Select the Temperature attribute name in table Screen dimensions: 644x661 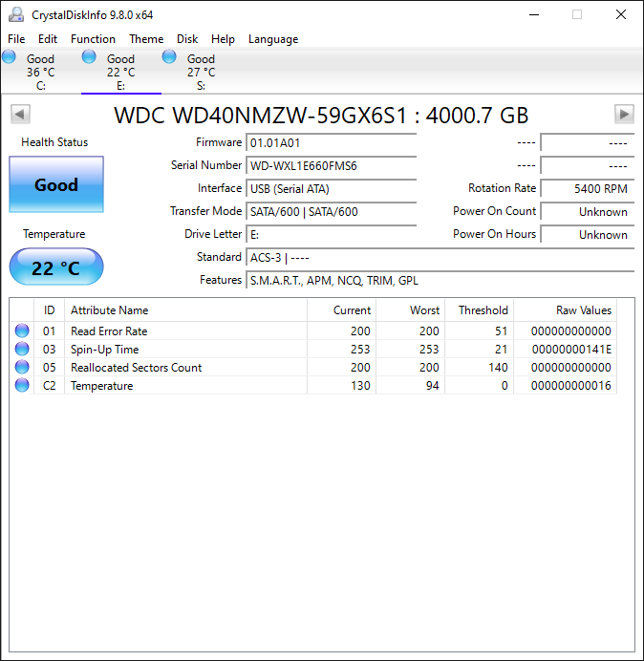coord(101,386)
